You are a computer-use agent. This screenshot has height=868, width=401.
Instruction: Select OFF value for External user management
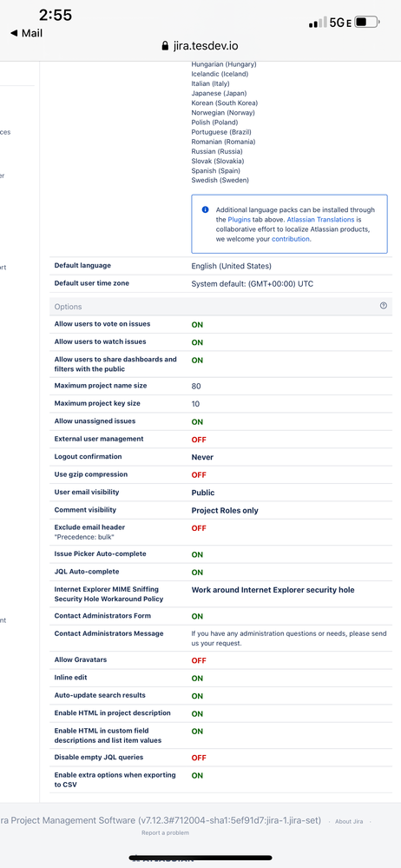point(199,440)
